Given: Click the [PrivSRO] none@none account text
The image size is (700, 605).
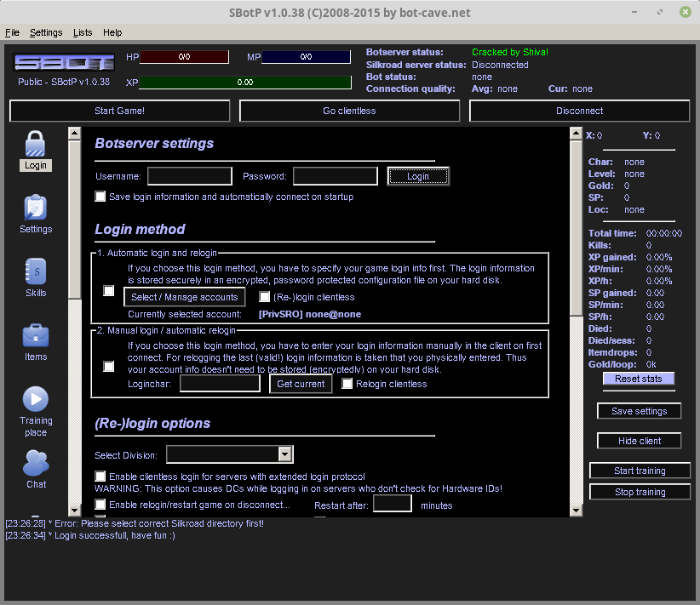Looking at the screenshot, I should click(310, 314).
